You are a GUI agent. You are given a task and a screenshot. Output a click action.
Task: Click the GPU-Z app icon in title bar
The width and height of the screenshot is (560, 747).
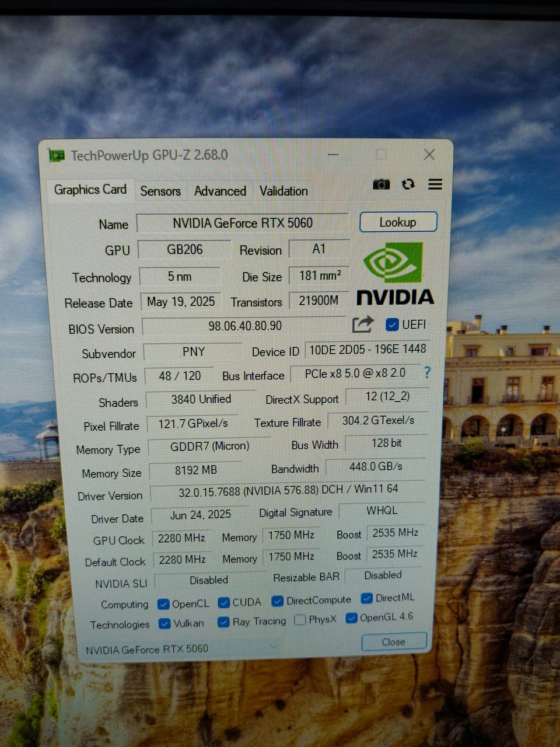(x=57, y=155)
